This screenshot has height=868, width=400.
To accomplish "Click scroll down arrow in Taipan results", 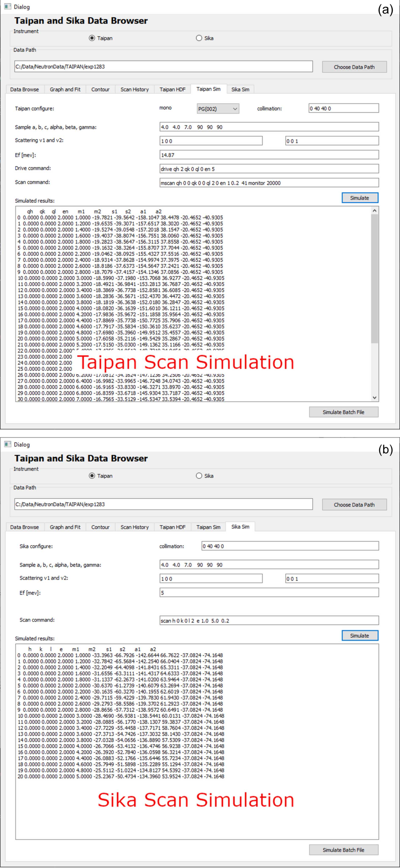I will 374,398.
